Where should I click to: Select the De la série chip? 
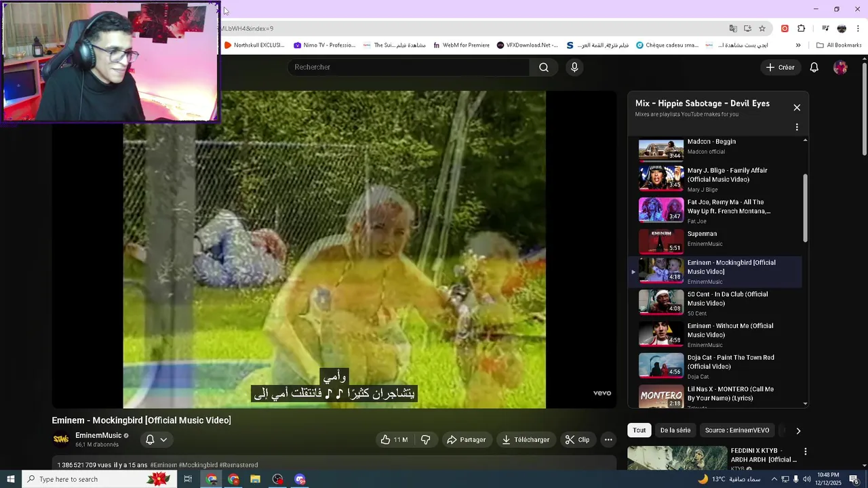(x=675, y=430)
